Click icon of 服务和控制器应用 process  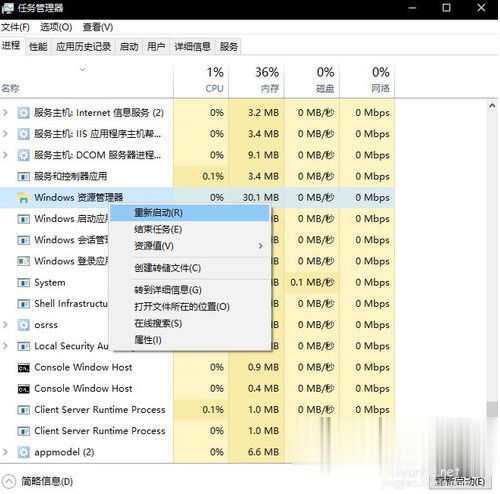point(23,177)
